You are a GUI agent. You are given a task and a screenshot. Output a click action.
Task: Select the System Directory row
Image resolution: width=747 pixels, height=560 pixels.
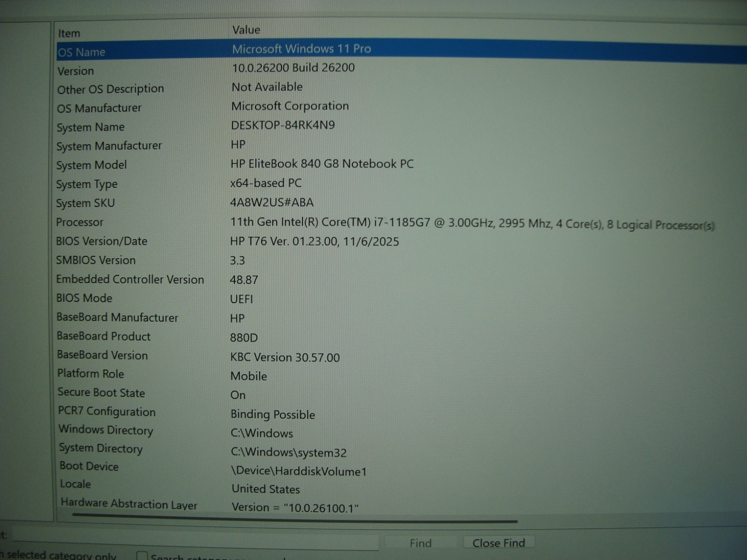click(x=401, y=450)
